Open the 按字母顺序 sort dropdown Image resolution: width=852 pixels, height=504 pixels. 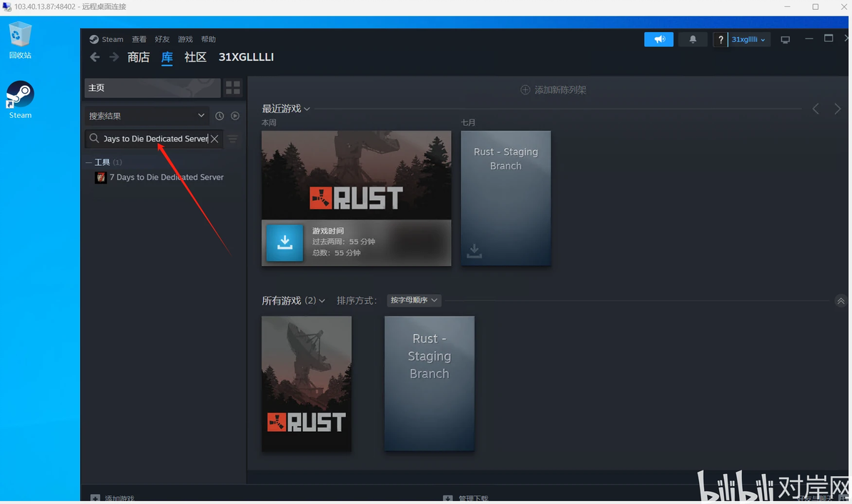[414, 300]
